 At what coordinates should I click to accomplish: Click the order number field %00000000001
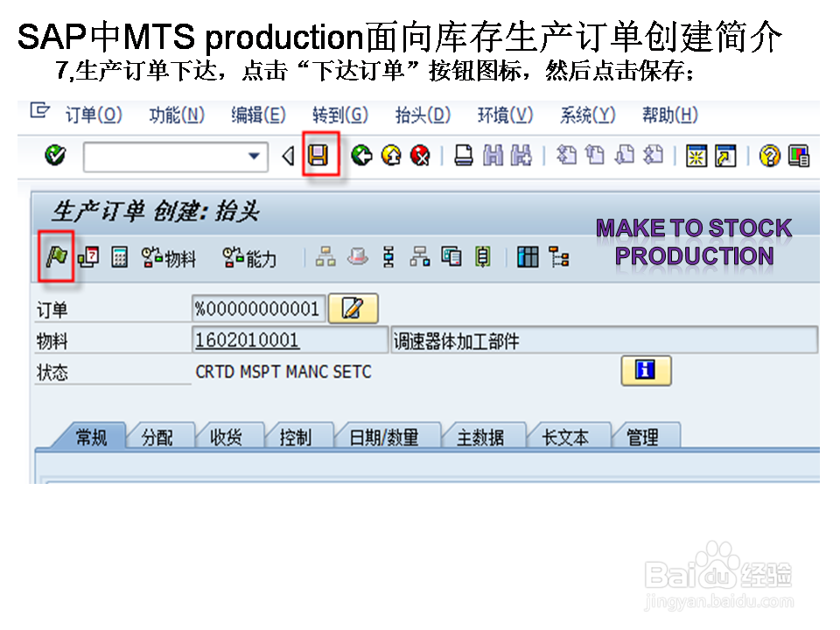(x=258, y=309)
